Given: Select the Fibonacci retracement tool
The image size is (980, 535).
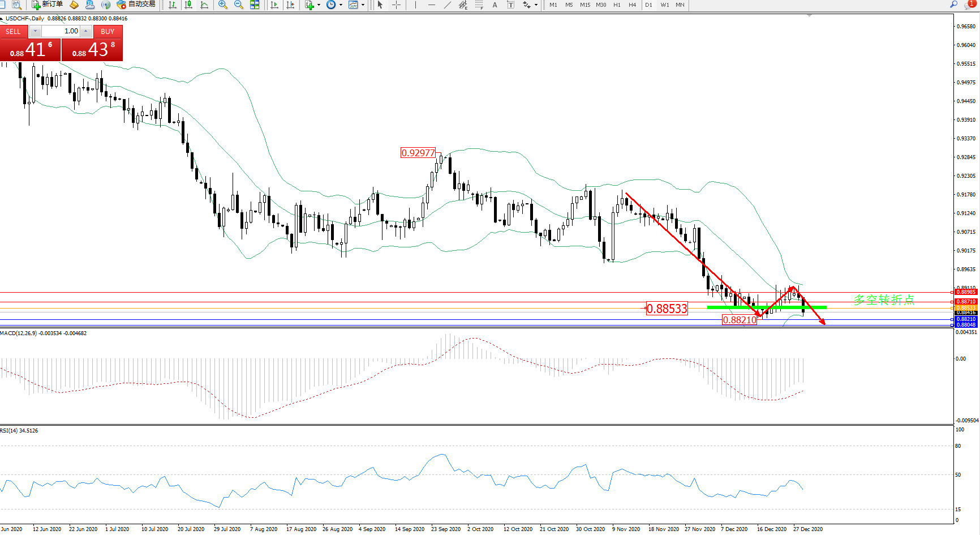Looking at the screenshot, I should pyautogui.click(x=479, y=5).
